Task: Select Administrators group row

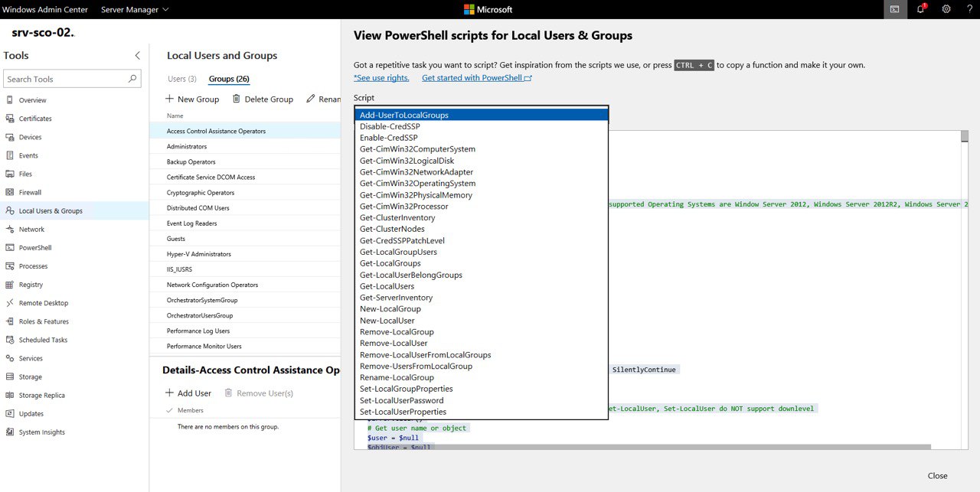Action: pyautogui.click(x=245, y=146)
